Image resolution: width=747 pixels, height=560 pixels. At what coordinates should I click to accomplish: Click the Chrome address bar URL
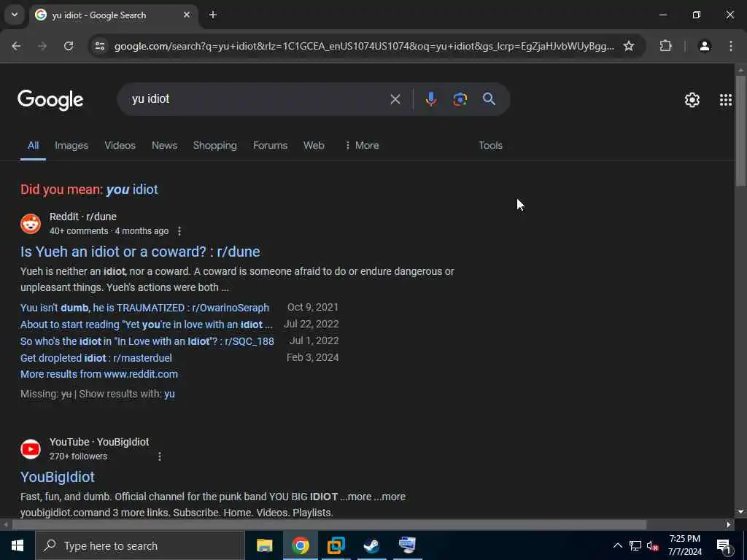[365, 46]
